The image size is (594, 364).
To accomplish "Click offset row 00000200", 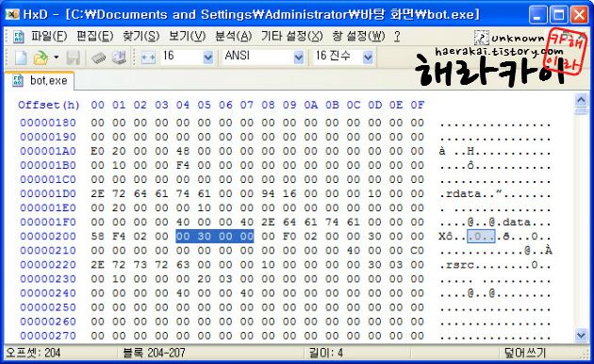I will click(x=48, y=237).
